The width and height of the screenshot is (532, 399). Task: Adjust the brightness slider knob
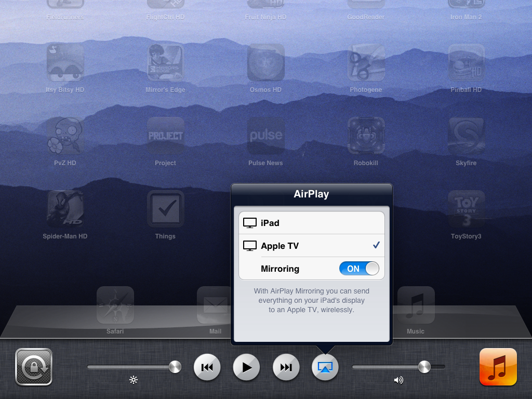pos(175,367)
